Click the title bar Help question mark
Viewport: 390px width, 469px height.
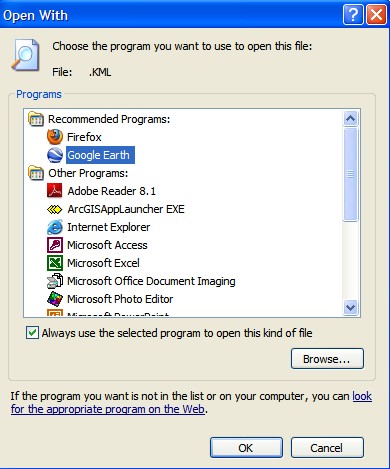(x=353, y=15)
